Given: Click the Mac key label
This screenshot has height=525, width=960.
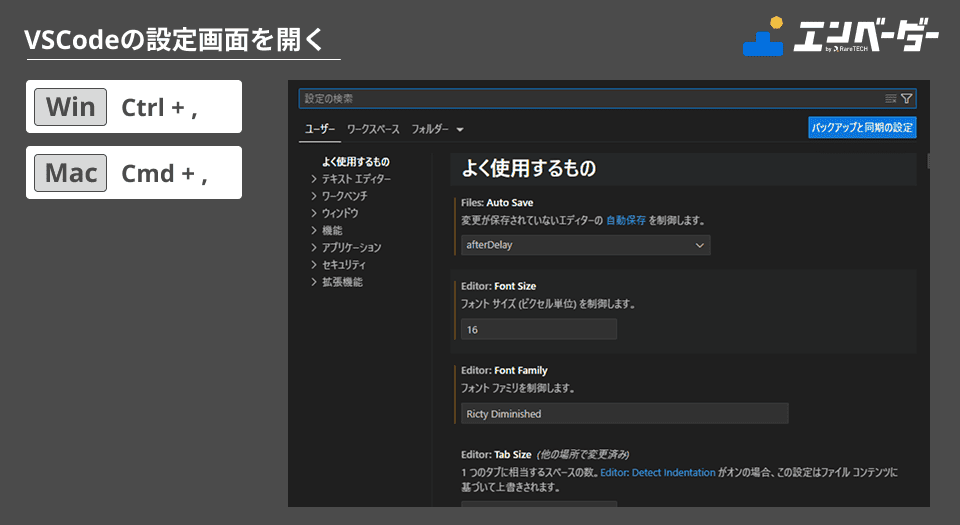Looking at the screenshot, I should [x=70, y=173].
